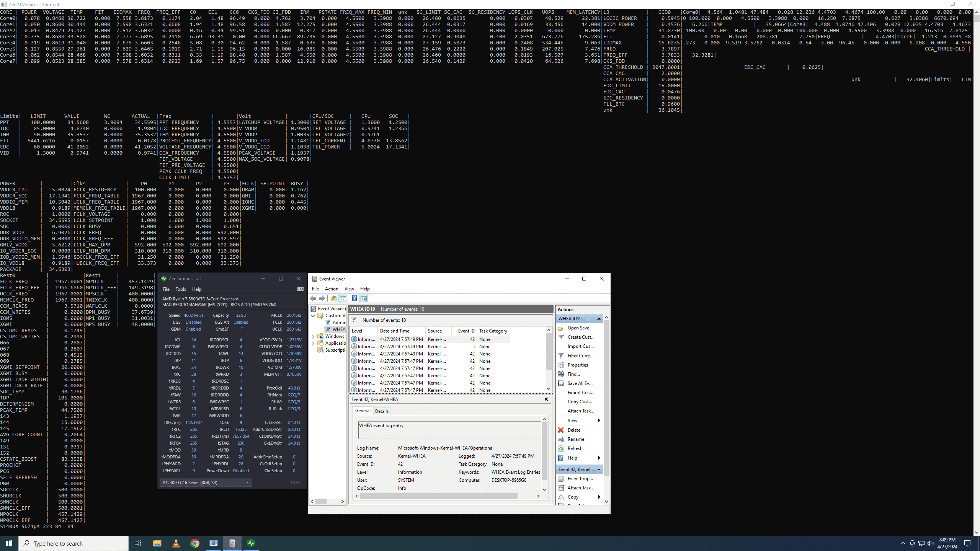Image resolution: width=980 pixels, height=551 pixels.
Task: Click the green Refresh icon in Actions
Action: click(x=561, y=448)
